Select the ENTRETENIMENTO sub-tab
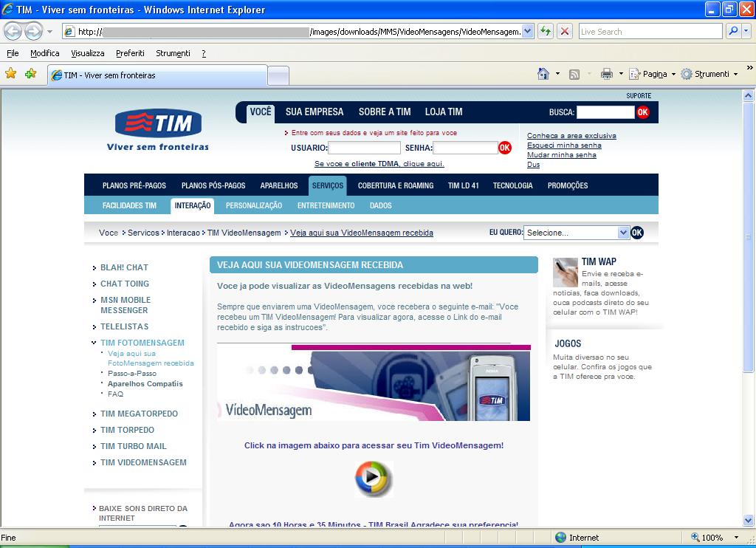This screenshot has width=756, height=548. click(x=326, y=205)
